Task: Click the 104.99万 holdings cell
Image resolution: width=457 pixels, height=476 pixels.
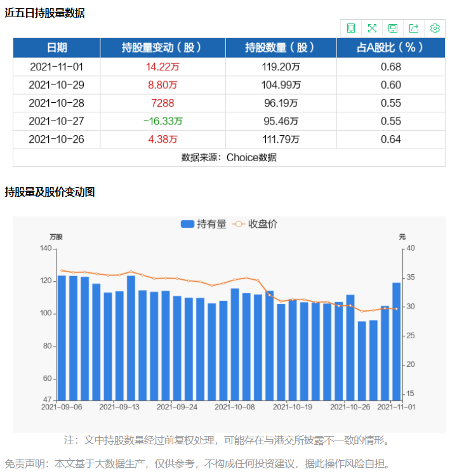Action: coord(281,85)
